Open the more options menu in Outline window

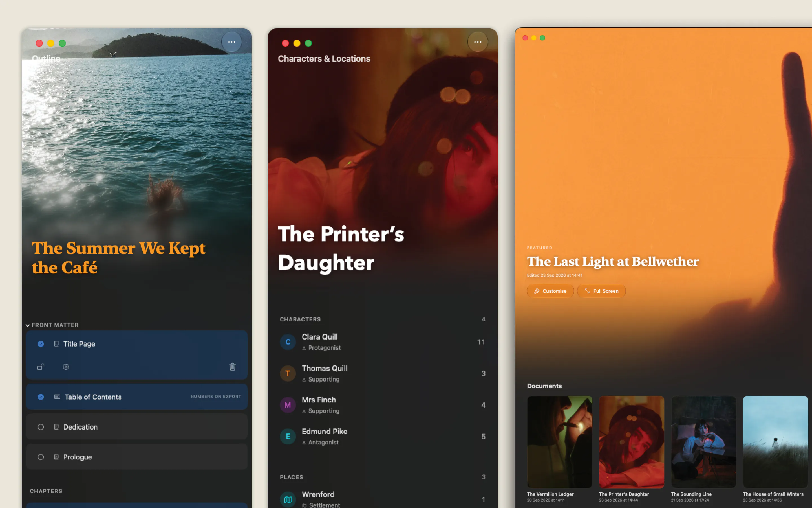tap(231, 42)
